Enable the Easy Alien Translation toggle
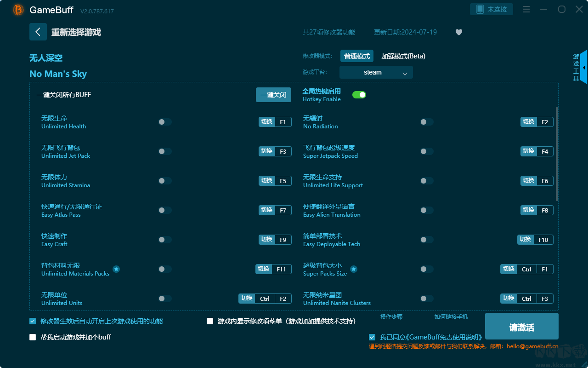The image size is (588, 368). (427, 210)
